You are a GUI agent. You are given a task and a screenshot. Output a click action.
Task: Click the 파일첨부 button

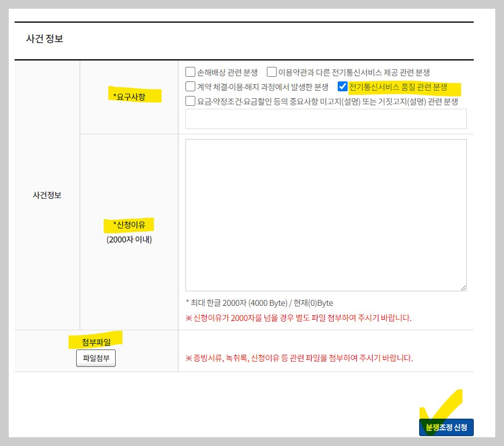(96, 358)
